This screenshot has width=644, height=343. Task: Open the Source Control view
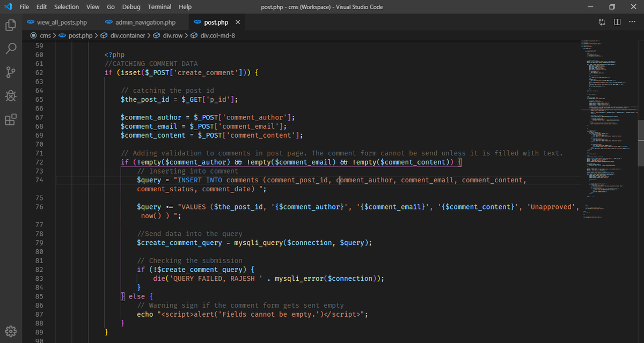click(11, 72)
